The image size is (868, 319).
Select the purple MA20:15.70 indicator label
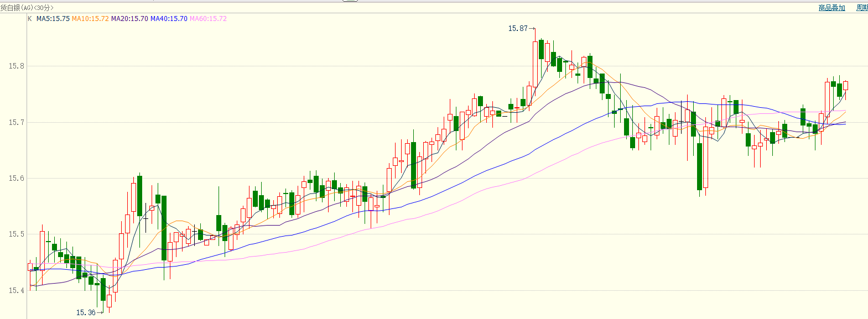coord(129,19)
